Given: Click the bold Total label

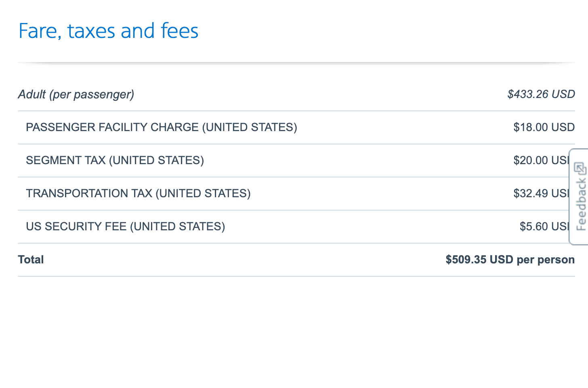Looking at the screenshot, I should pyautogui.click(x=31, y=260).
